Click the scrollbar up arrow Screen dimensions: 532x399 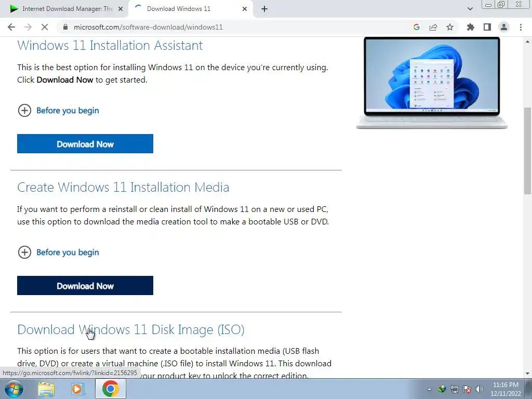[527, 42]
